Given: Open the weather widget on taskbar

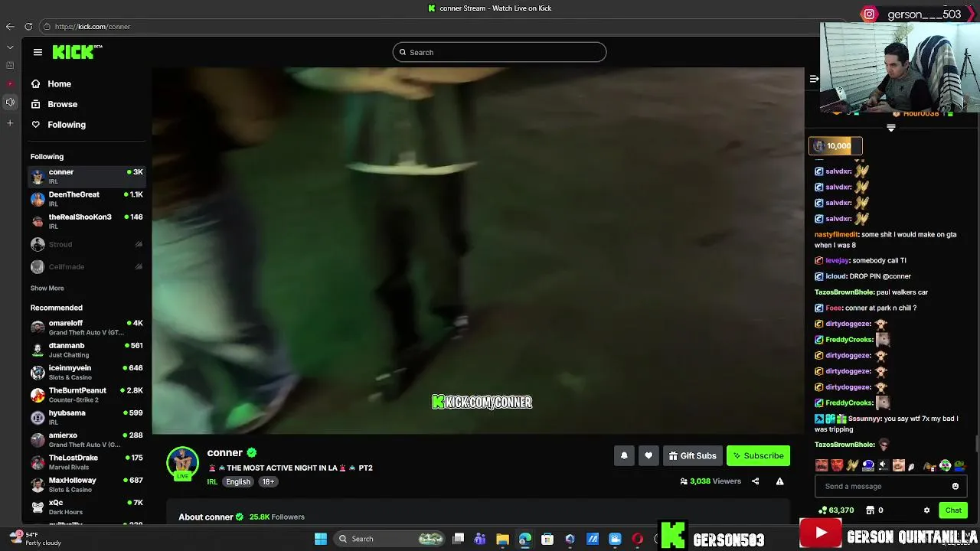Looking at the screenshot, I should (x=34, y=539).
